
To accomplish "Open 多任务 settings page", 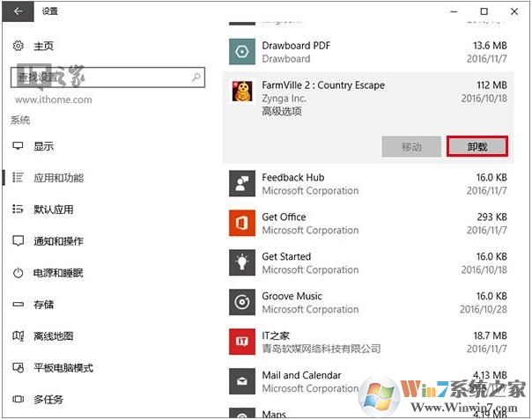I will 48,399.
